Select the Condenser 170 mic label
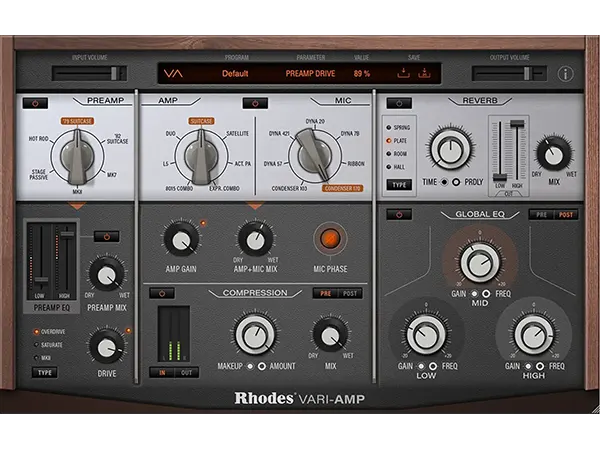 [x=342, y=188]
